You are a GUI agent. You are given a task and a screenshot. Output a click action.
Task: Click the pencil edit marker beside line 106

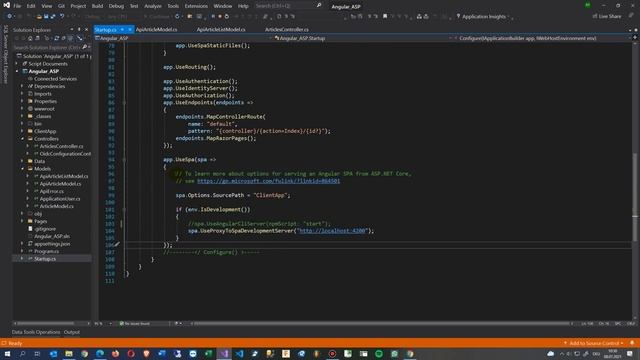[x=117, y=244]
